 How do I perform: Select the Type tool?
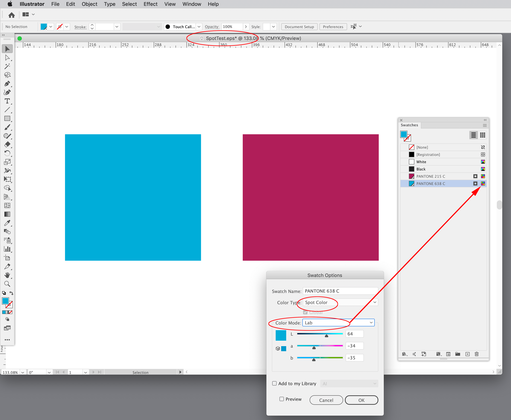(7, 101)
